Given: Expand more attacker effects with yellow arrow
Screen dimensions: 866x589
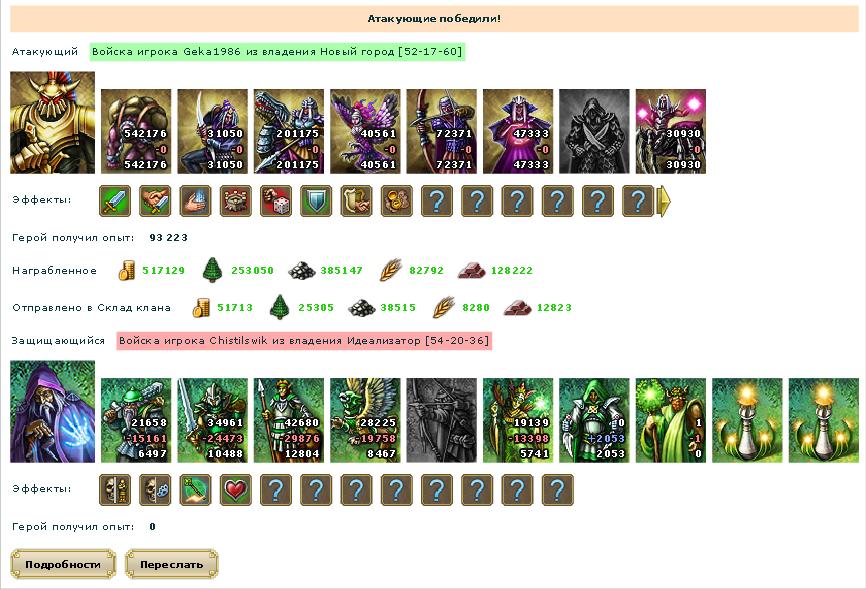Looking at the screenshot, I should (663, 201).
